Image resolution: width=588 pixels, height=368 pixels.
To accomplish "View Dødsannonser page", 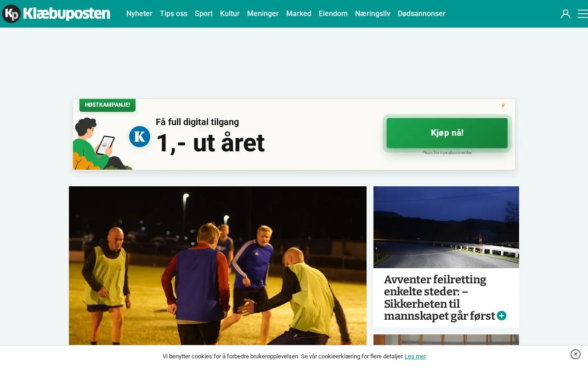I will pyautogui.click(x=421, y=14).
